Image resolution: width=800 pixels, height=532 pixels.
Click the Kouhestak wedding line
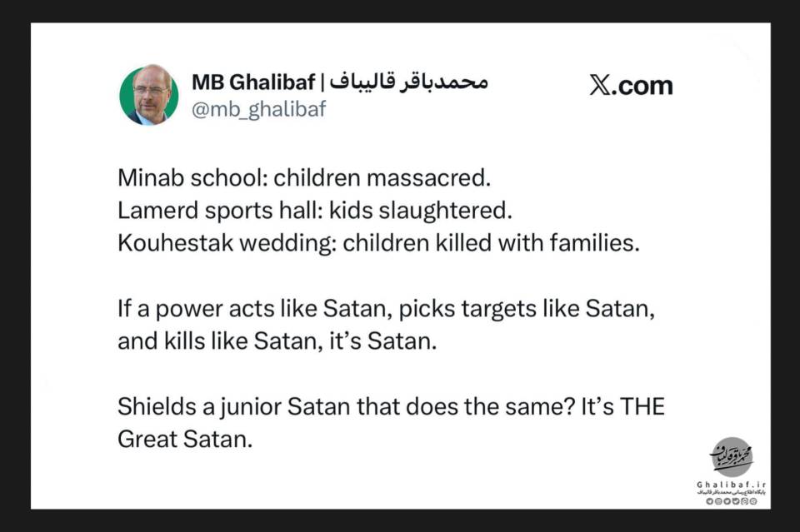[x=378, y=243]
